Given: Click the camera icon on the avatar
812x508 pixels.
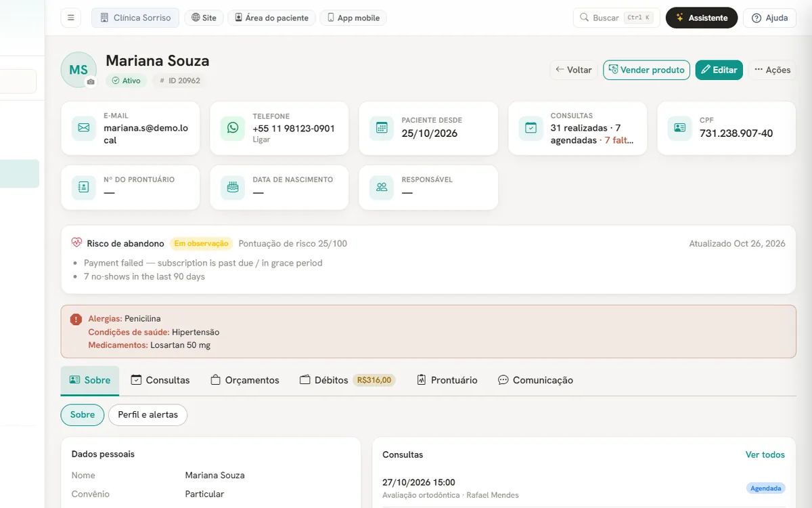Looking at the screenshot, I should point(91,82).
